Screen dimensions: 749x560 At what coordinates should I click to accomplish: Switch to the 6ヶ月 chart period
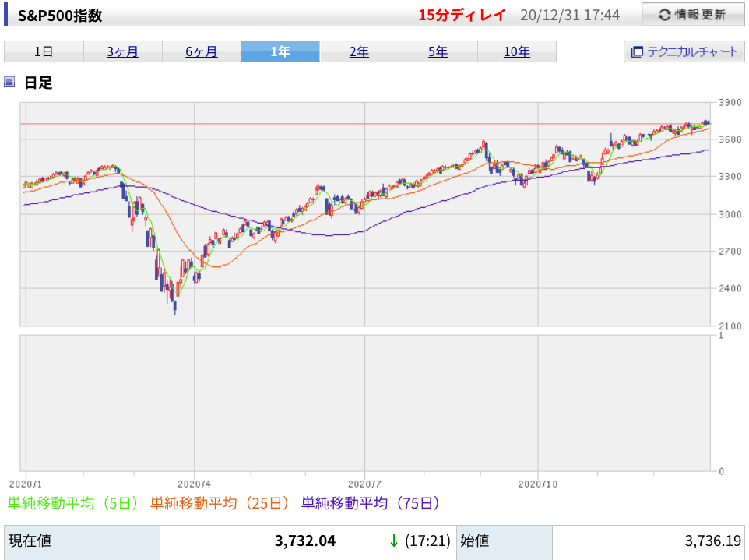(202, 51)
